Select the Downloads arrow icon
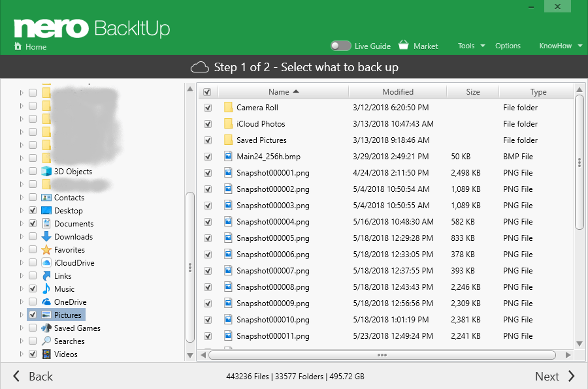The image size is (588, 389). pos(46,236)
